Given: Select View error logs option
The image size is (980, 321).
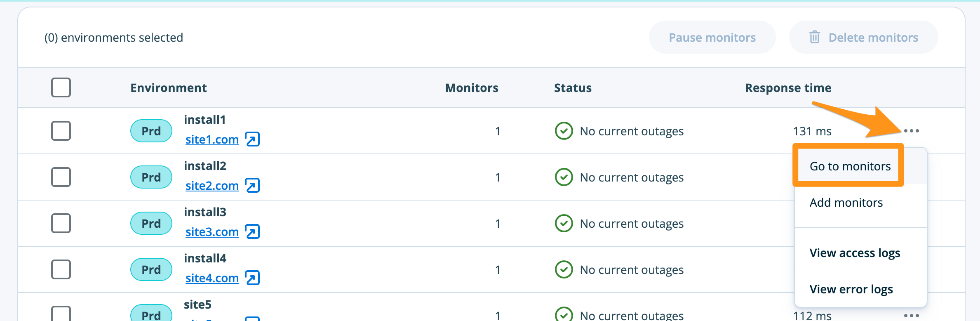Looking at the screenshot, I should 851,289.
